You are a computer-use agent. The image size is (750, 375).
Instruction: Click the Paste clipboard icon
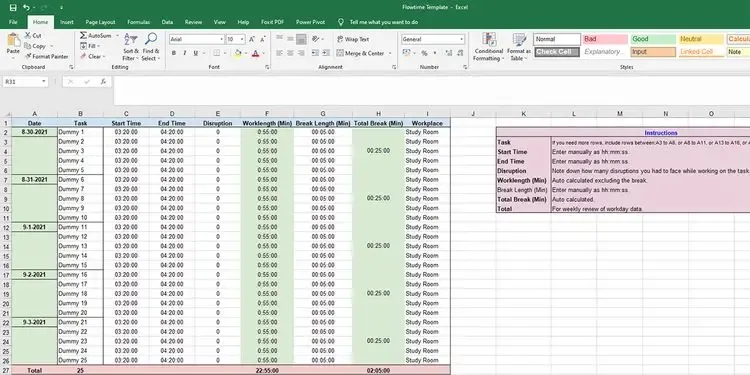point(13,40)
